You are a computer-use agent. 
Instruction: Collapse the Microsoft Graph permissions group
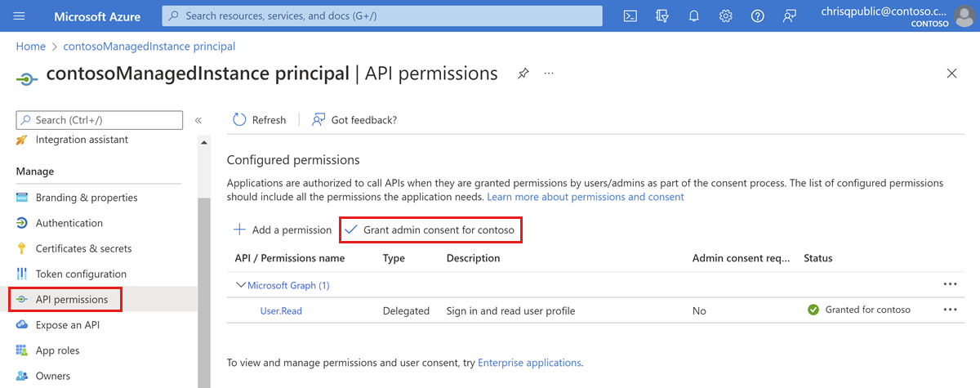point(241,285)
